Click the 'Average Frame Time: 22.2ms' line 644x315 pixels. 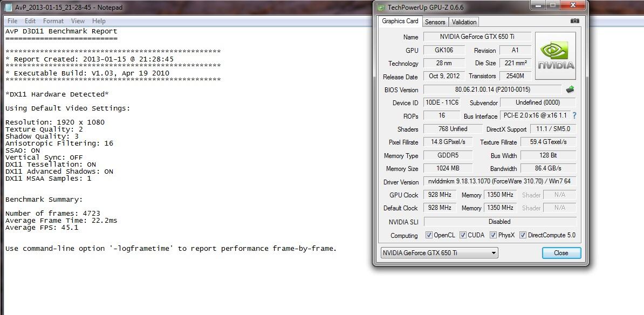click(61, 221)
